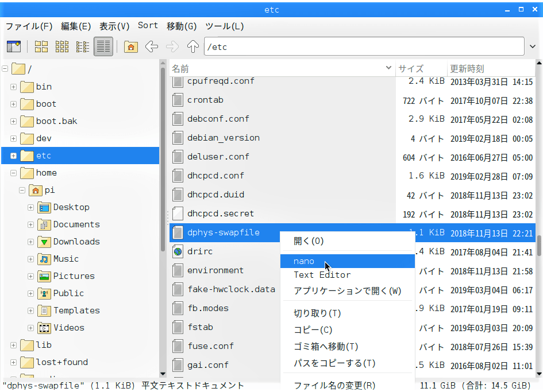
Task: Expand the Downloads folder node
Action: (31, 242)
